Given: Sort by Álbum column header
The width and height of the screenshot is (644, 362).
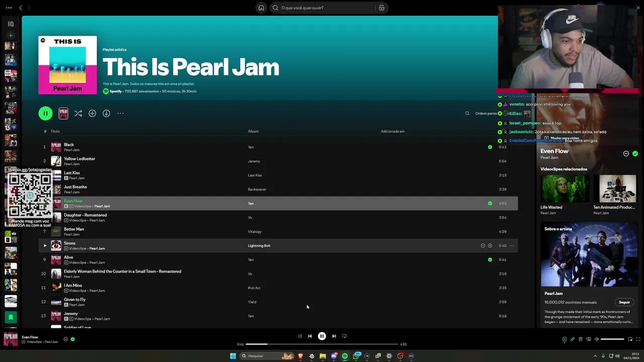Looking at the screenshot, I should click(253, 131).
